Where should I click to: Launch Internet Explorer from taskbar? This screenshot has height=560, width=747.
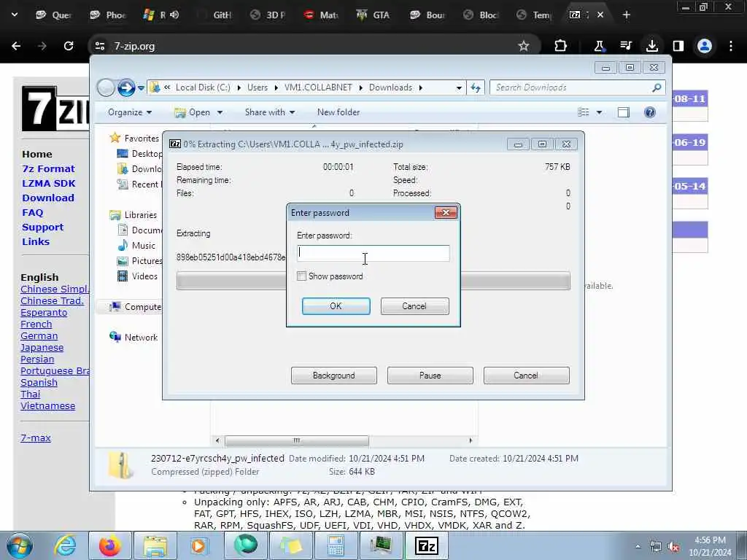[x=64, y=545]
